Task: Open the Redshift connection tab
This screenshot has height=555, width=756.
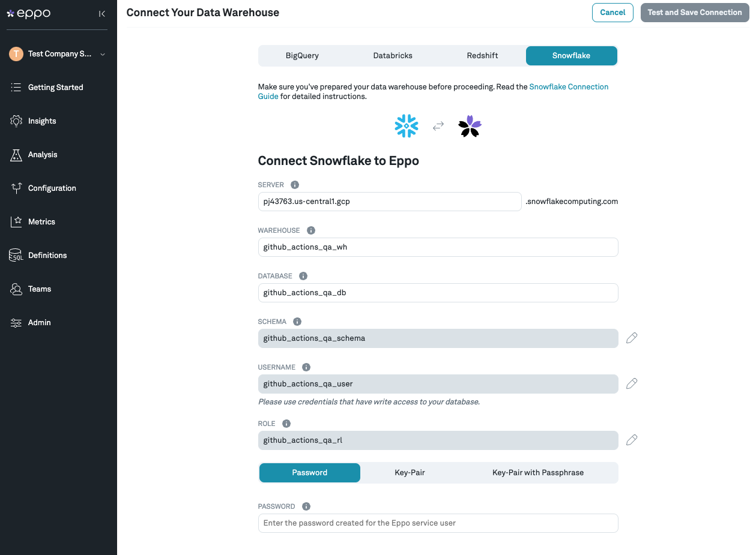Action: (x=482, y=55)
